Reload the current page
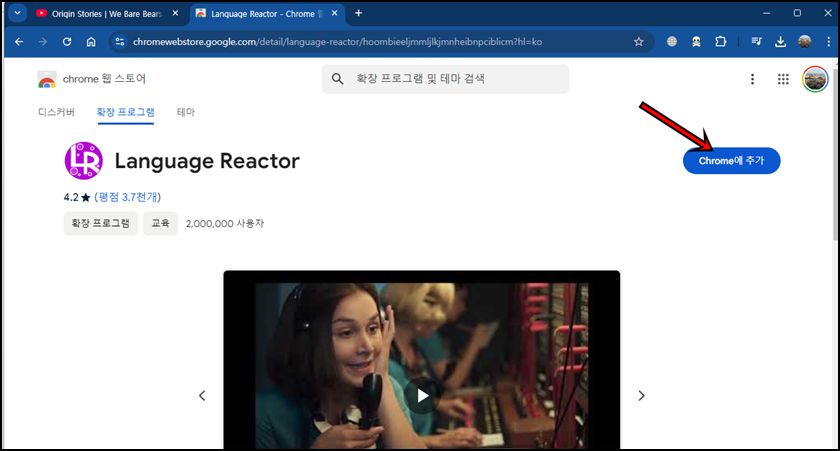The width and height of the screenshot is (840, 451). tap(67, 42)
